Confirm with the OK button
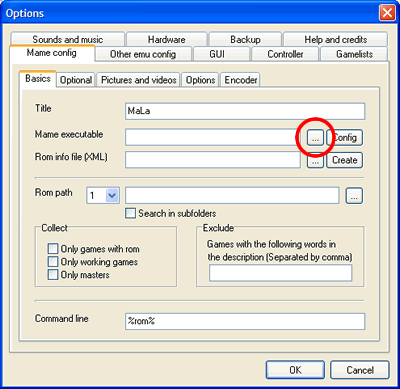This screenshot has width=400, height=389. (295, 370)
